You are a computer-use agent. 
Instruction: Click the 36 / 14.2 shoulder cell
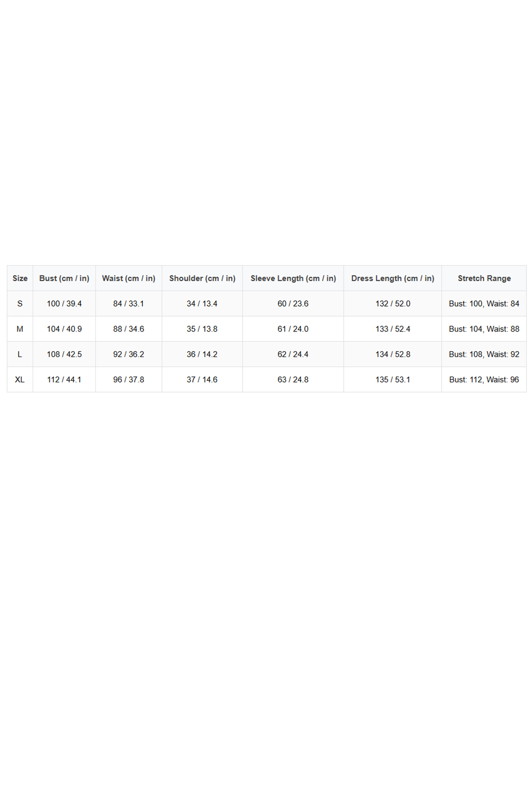202,355
